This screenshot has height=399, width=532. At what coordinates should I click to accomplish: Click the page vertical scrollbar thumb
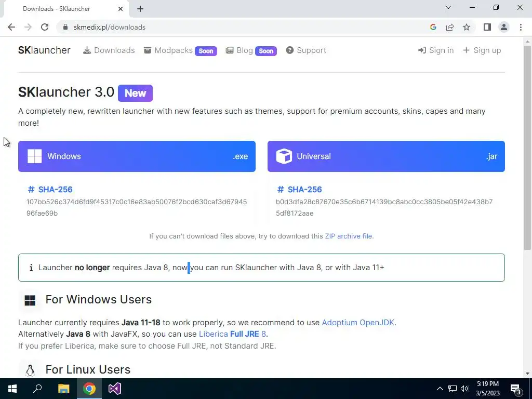pyautogui.click(x=527, y=148)
